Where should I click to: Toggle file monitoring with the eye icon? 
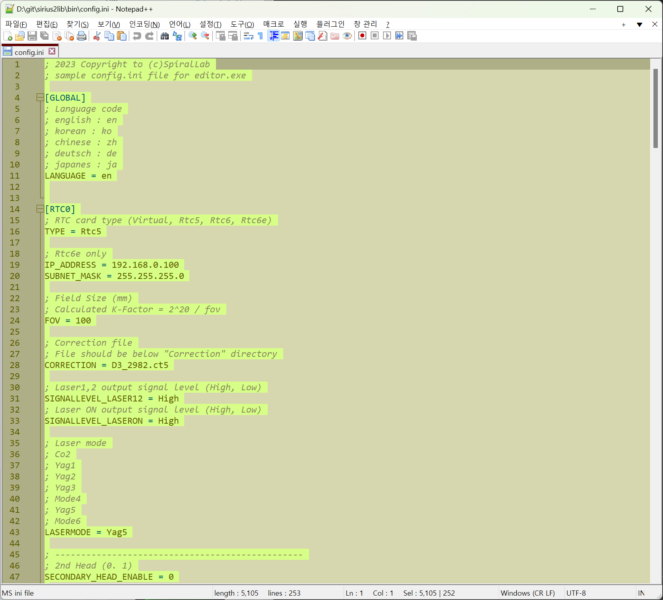(x=347, y=36)
